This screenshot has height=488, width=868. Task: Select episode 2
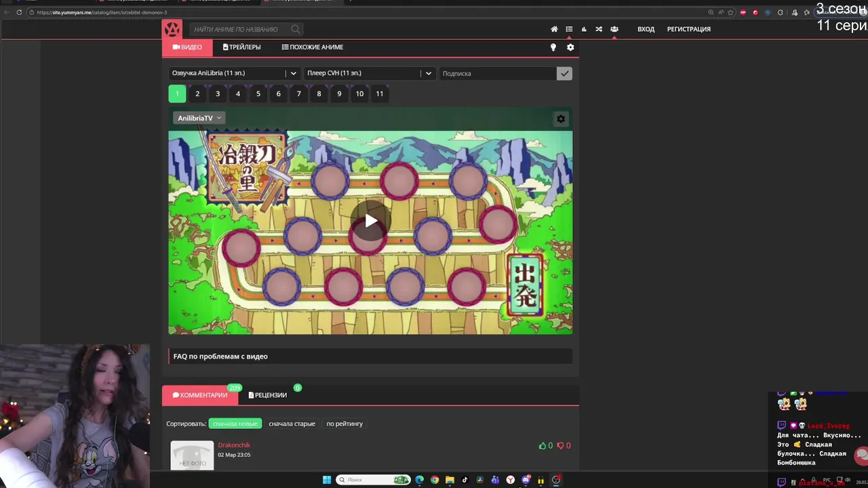(x=197, y=94)
